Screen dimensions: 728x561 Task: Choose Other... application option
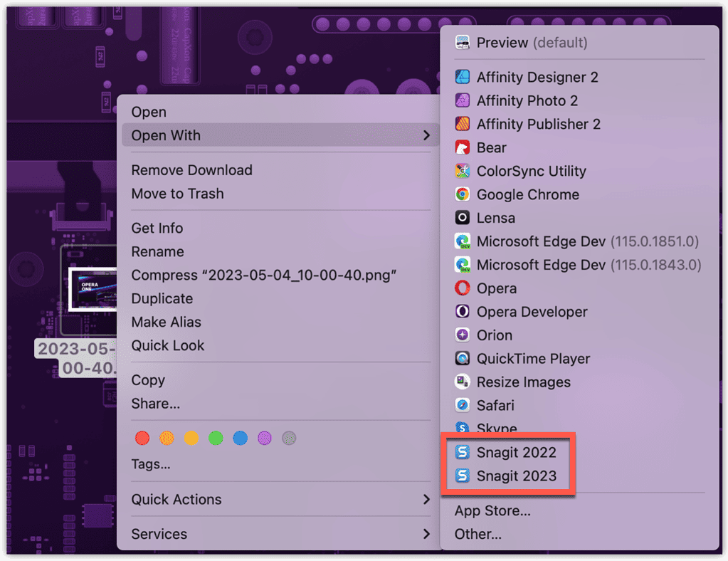tap(478, 534)
